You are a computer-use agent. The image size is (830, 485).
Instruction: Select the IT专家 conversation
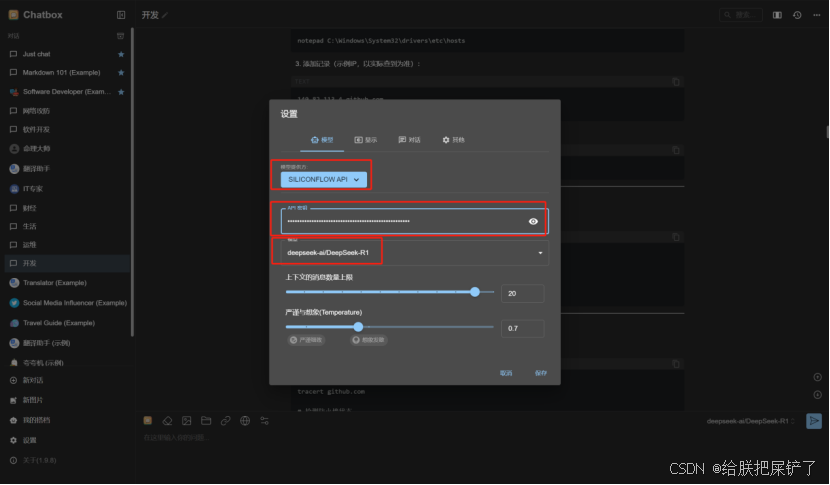[67, 189]
